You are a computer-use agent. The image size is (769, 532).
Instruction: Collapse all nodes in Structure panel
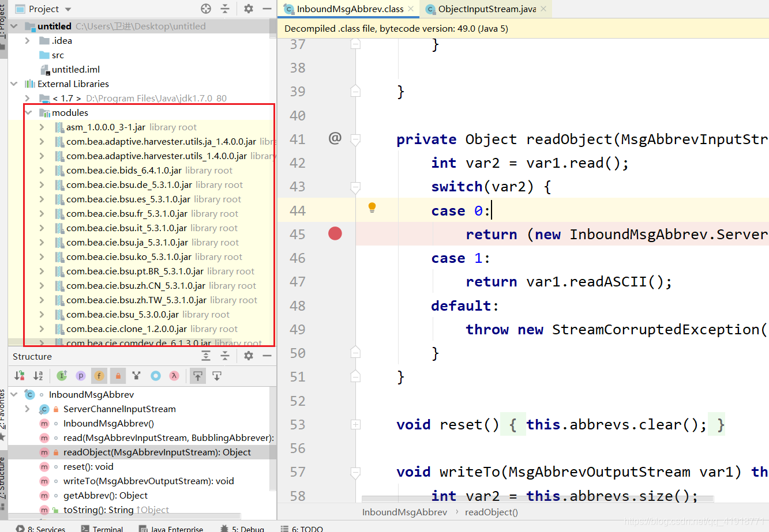click(x=225, y=356)
